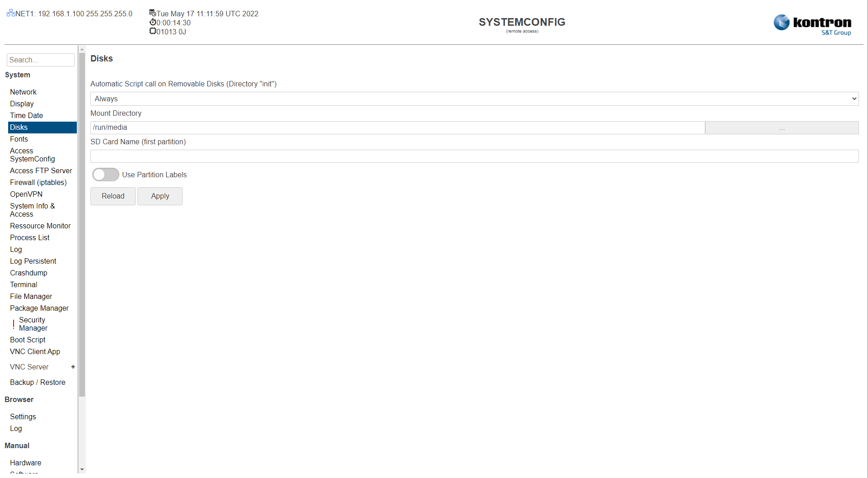Click the SD Card Name input field
The width and height of the screenshot is (868, 478).
click(474, 156)
